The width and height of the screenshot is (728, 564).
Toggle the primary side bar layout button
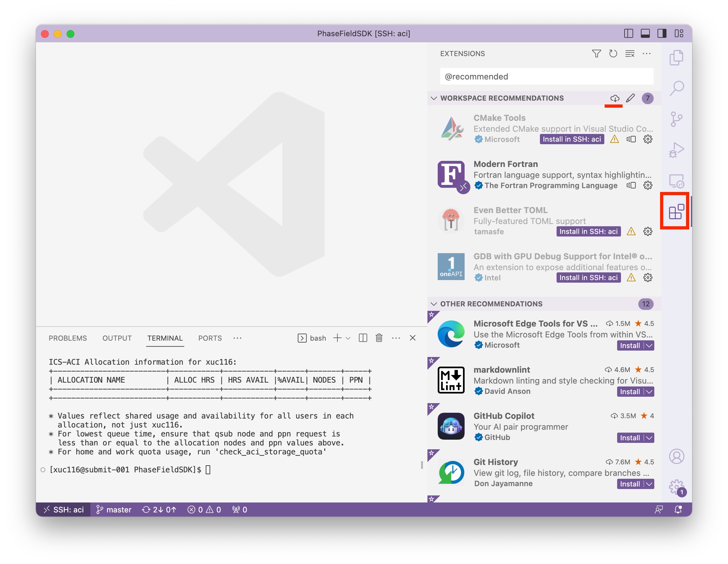tap(628, 33)
